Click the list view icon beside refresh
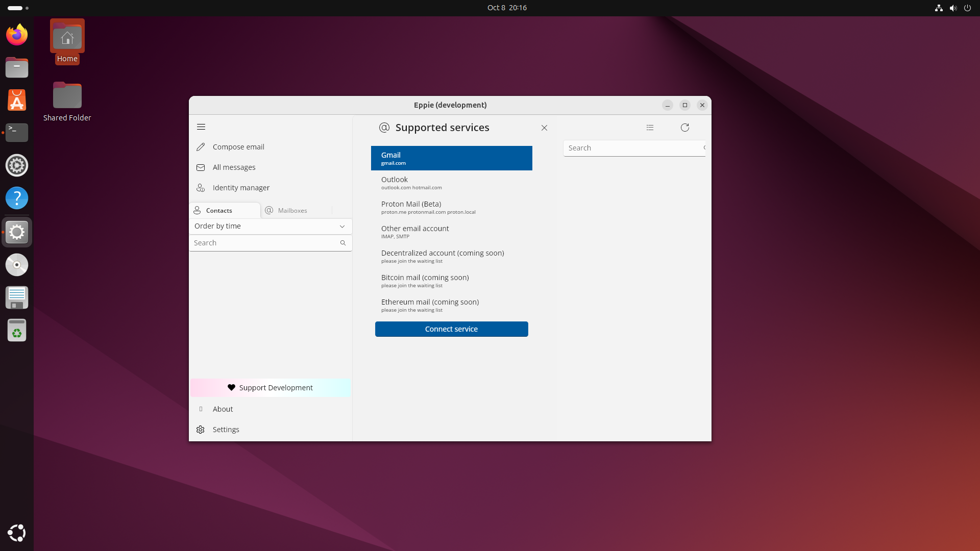Screen dimensions: 980x551 (x=649, y=128)
